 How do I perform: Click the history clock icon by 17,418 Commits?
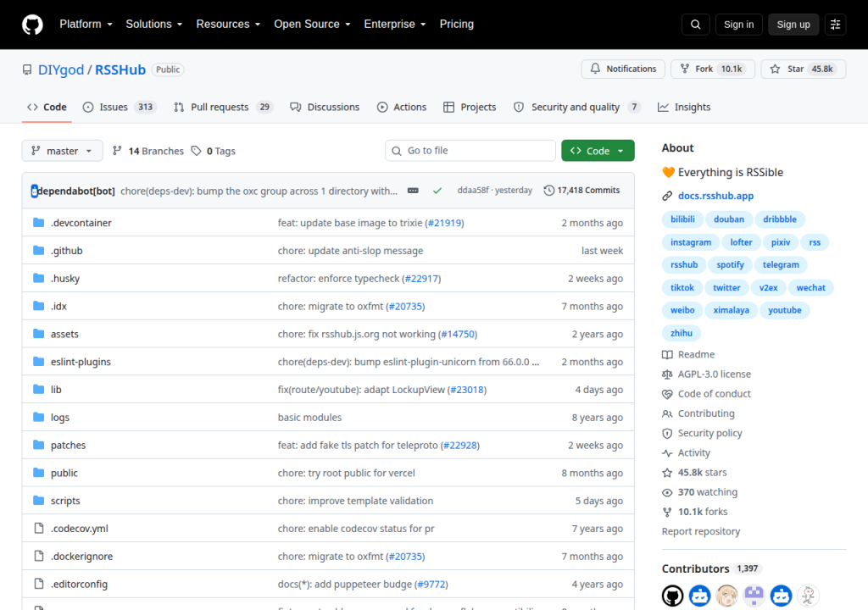548,191
